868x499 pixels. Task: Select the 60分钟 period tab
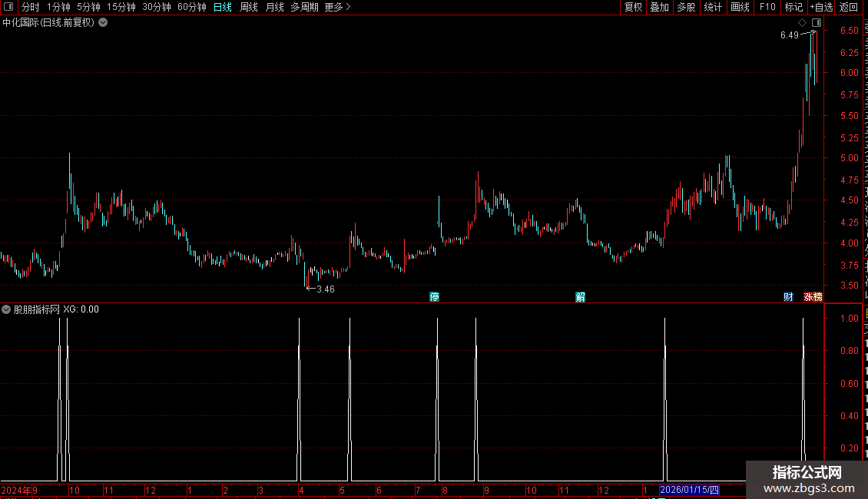(x=191, y=7)
